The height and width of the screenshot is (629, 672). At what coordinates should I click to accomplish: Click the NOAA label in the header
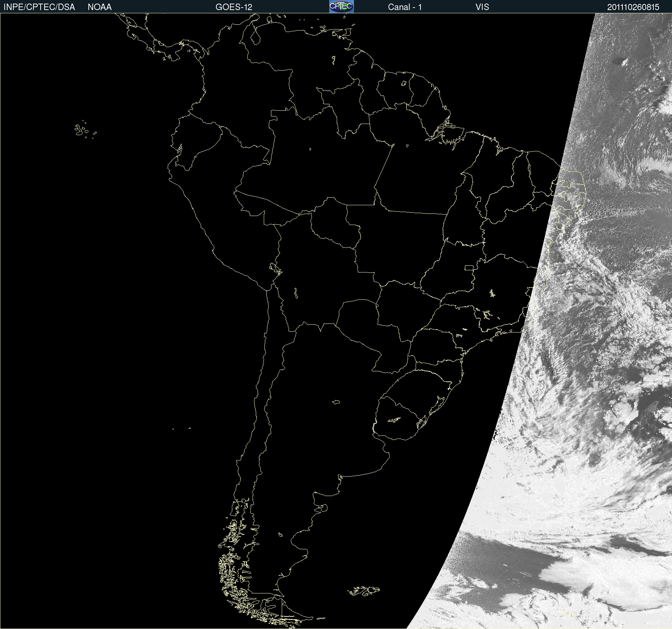click(x=100, y=7)
